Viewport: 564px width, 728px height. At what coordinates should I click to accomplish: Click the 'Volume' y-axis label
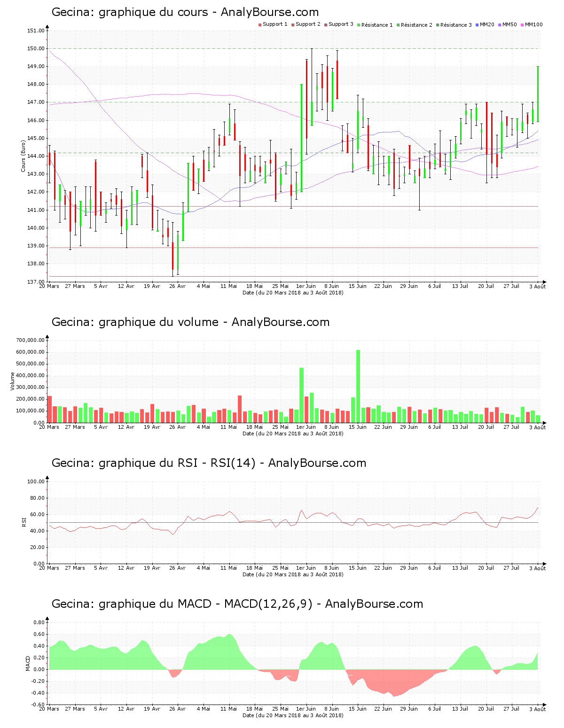(x=13, y=381)
